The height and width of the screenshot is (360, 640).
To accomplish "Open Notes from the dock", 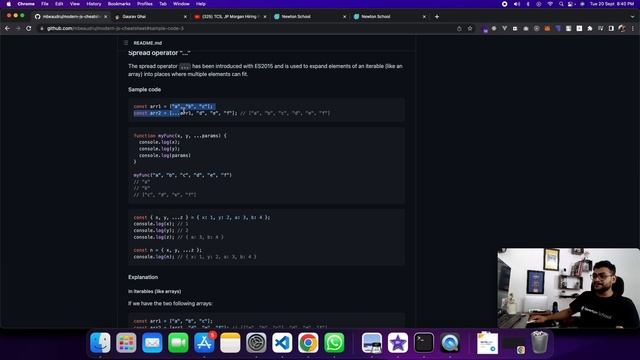I will 230,342.
